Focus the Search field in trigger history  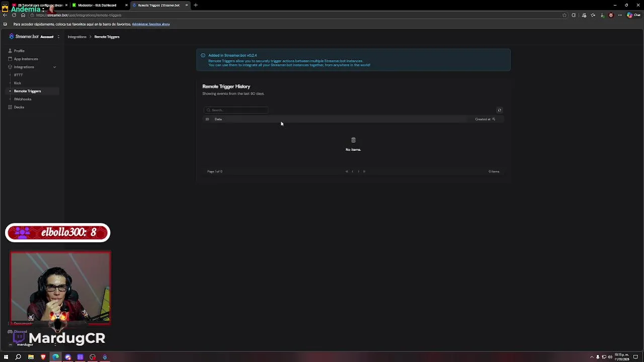[x=235, y=110]
